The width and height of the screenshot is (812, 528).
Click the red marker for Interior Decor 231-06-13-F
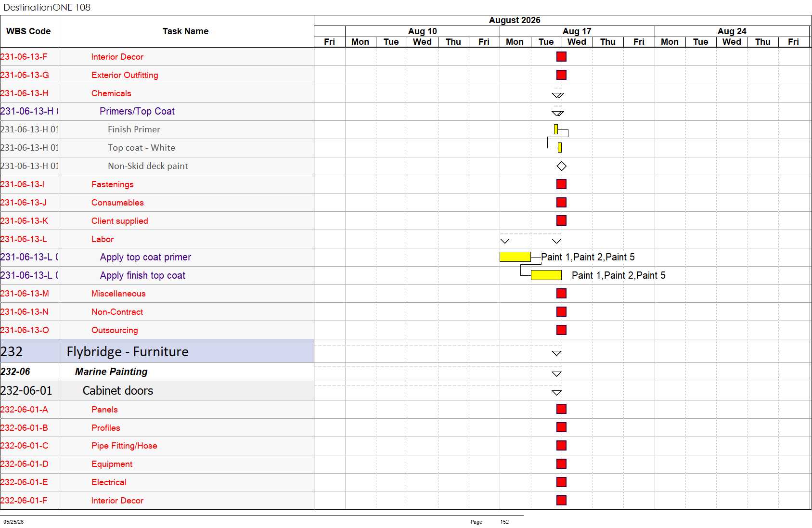(561, 57)
